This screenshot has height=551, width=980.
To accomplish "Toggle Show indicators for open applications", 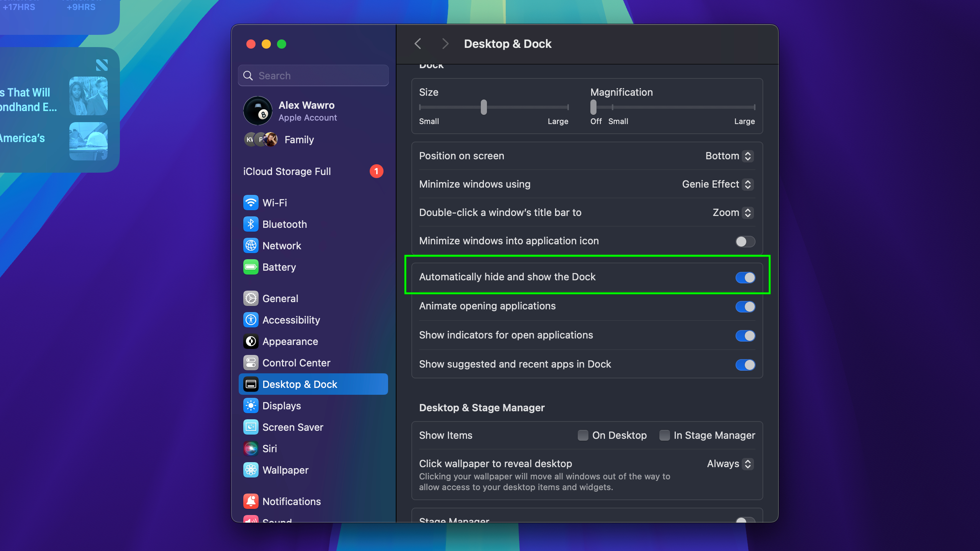I will pyautogui.click(x=745, y=336).
